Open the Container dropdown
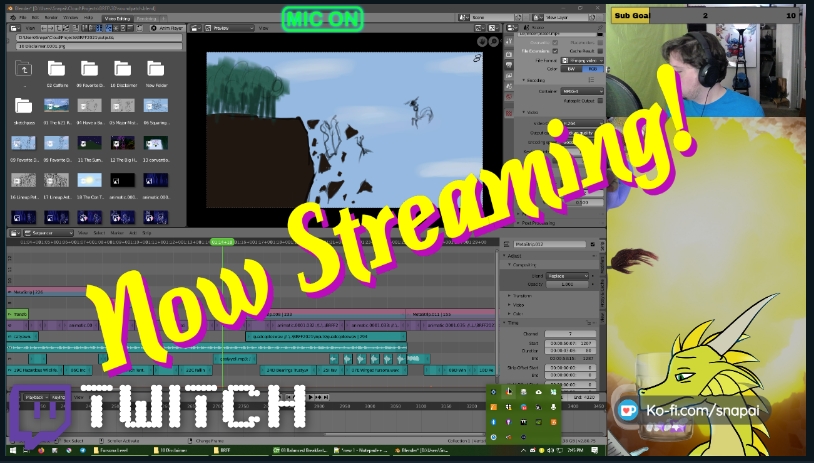 pyautogui.click(x=582, y=91)
